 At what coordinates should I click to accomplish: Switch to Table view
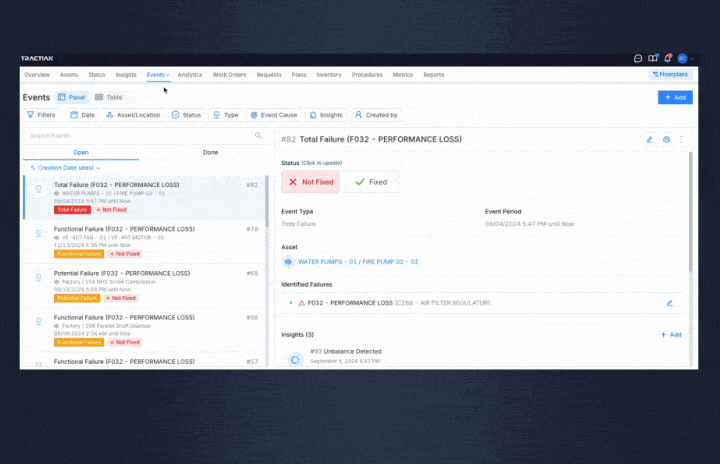(108, 97)
